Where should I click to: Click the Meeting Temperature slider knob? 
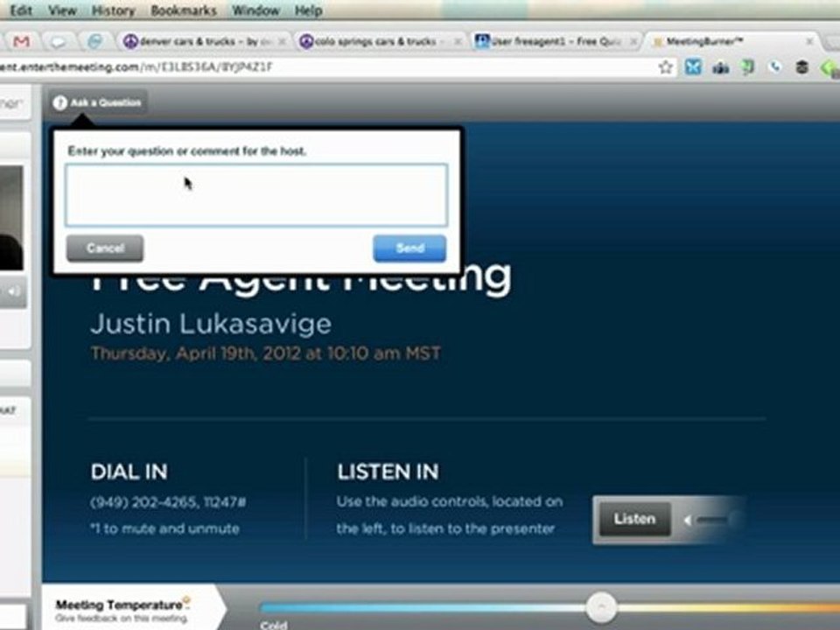[601, 607]
